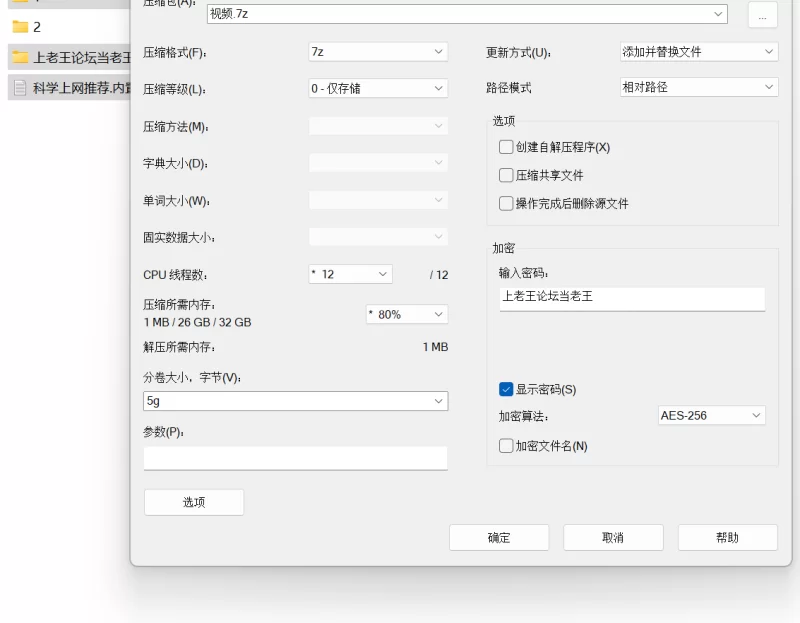The width and height of the screenshot is (800, 623).
Task: Open the 加密算法 AES-256 dropdown
Action: [x=711, y=415]
